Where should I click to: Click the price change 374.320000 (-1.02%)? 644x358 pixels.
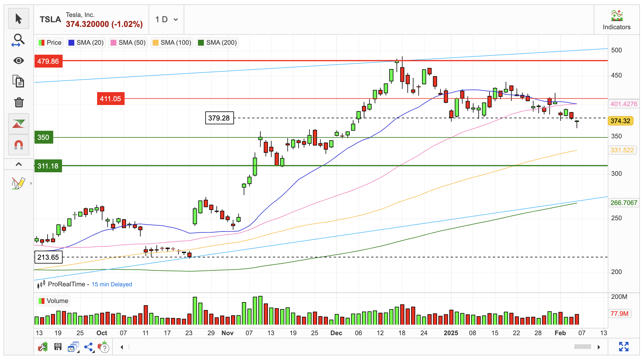pyautogui.click(x=104, y=24)
